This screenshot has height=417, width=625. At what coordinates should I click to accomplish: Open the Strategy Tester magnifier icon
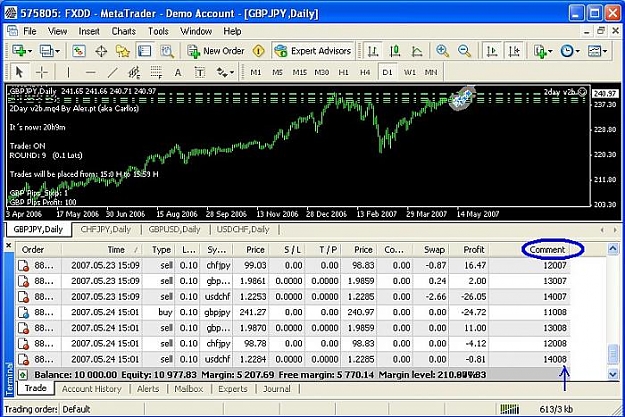click(167, 51)
